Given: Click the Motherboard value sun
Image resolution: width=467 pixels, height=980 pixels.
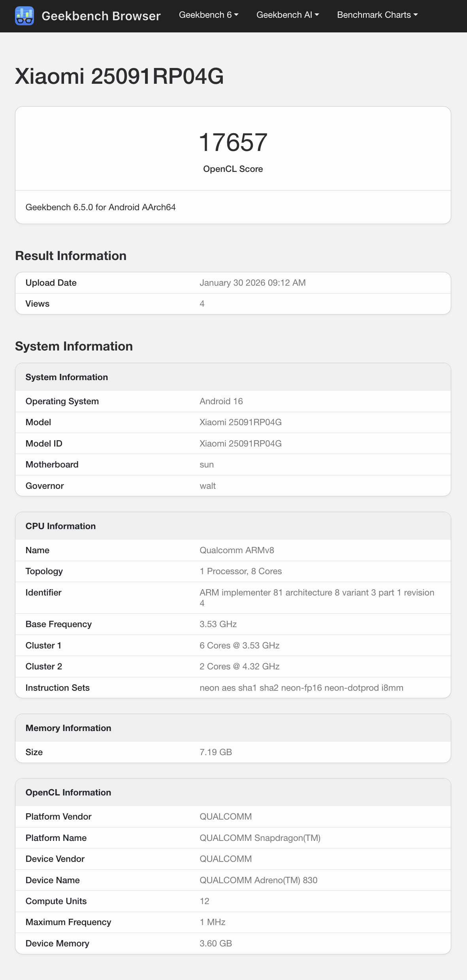Looking at the screenshot, I should [x=207, y=465].
